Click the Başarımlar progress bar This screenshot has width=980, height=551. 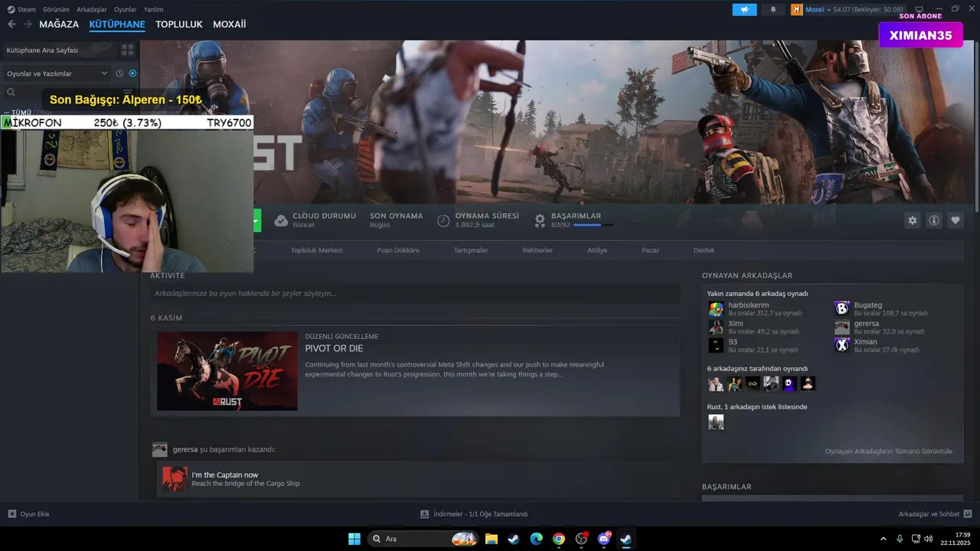[593, 225]
